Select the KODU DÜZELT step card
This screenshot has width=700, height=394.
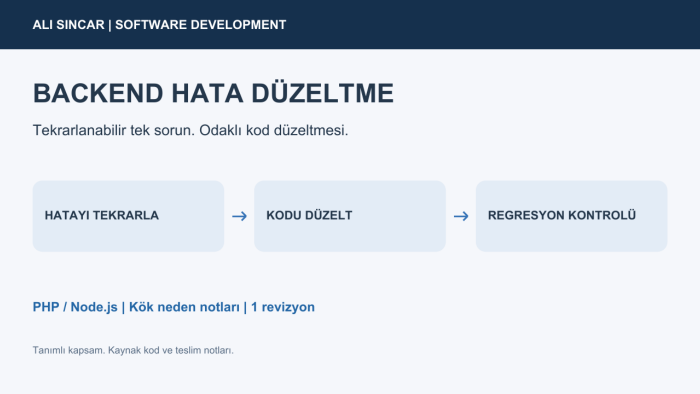coord(350,216)
